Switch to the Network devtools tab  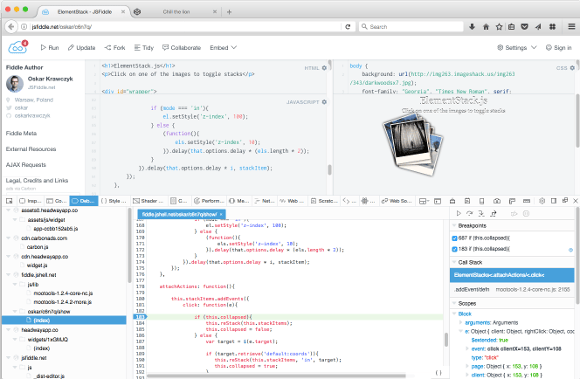[x=264, y=201]
